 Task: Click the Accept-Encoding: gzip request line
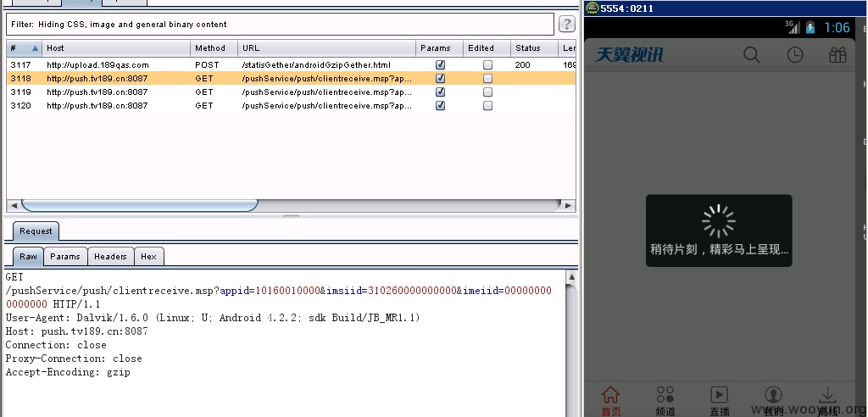(x=68, y=372)
